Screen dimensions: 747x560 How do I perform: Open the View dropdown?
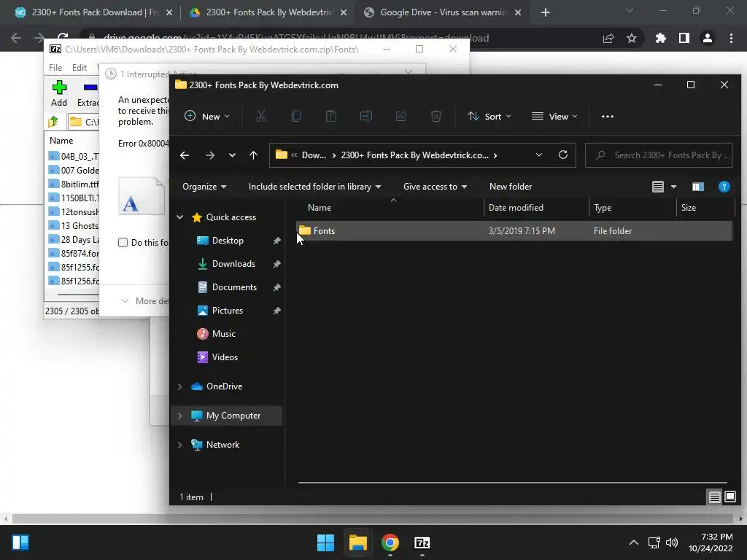(554, 116)
